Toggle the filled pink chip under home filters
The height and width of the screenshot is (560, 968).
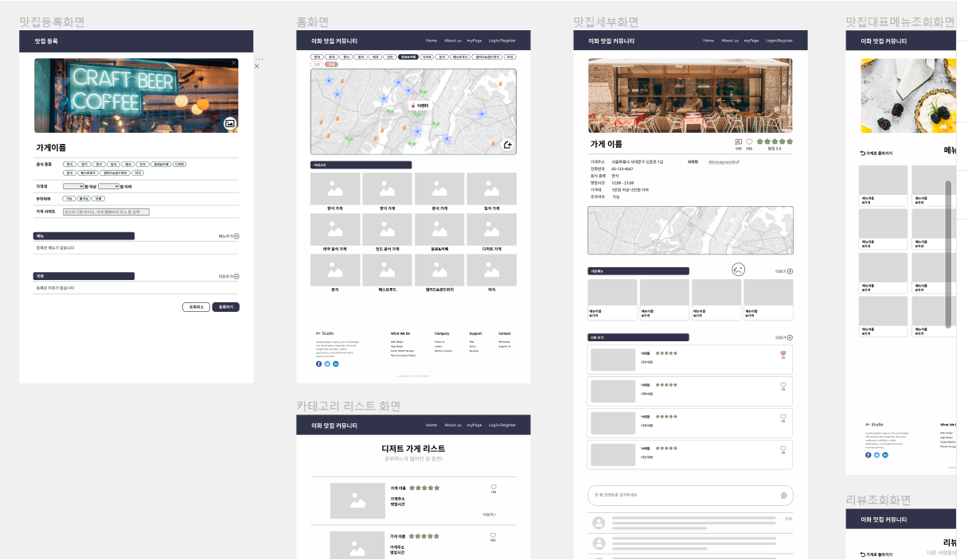331,64
